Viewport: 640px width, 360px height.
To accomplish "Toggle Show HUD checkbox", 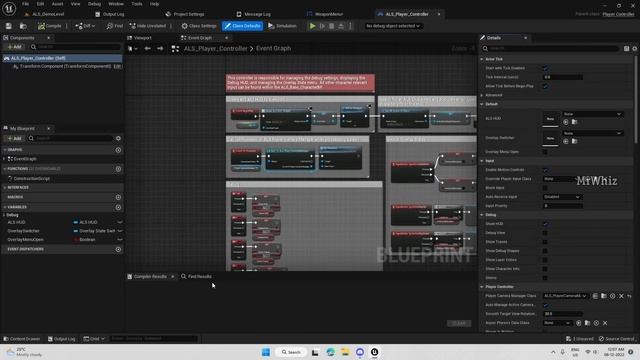I will click(x=545, y=224).
